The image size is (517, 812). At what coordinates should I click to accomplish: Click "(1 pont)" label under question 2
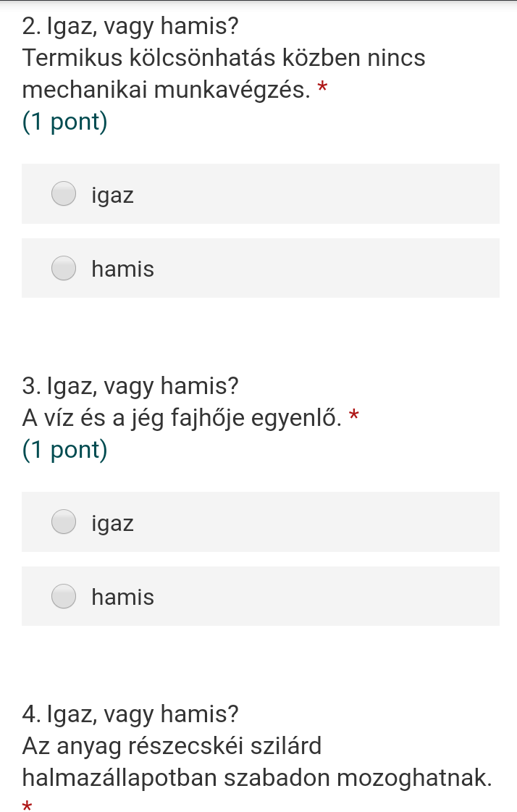click(65, 122)
